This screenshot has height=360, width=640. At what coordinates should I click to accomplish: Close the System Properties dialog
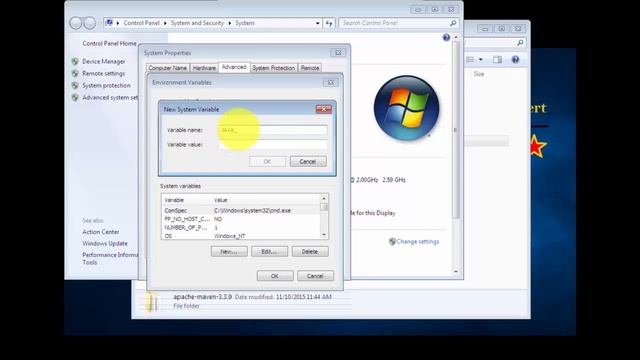338,53
